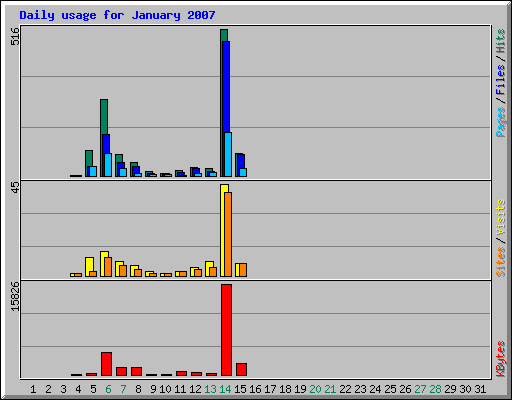512x400 pixels.
Task: Click day 31 on the x-axis
Action: coord(480,389)
